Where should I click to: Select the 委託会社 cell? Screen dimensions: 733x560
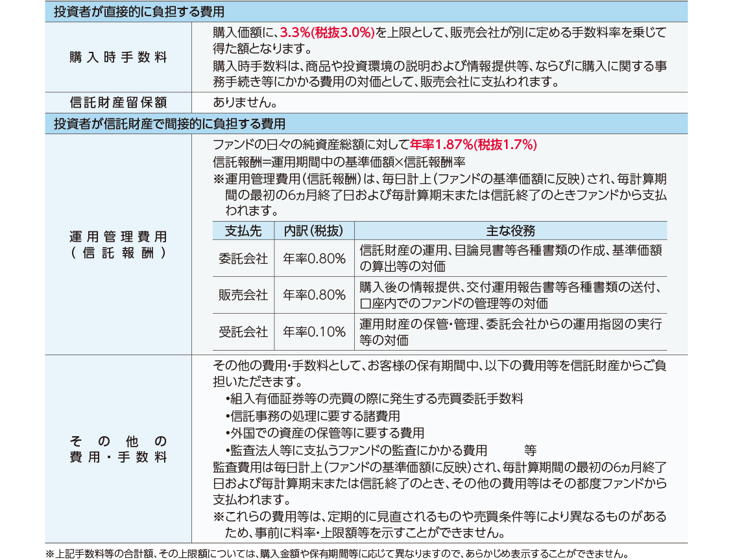243,258
